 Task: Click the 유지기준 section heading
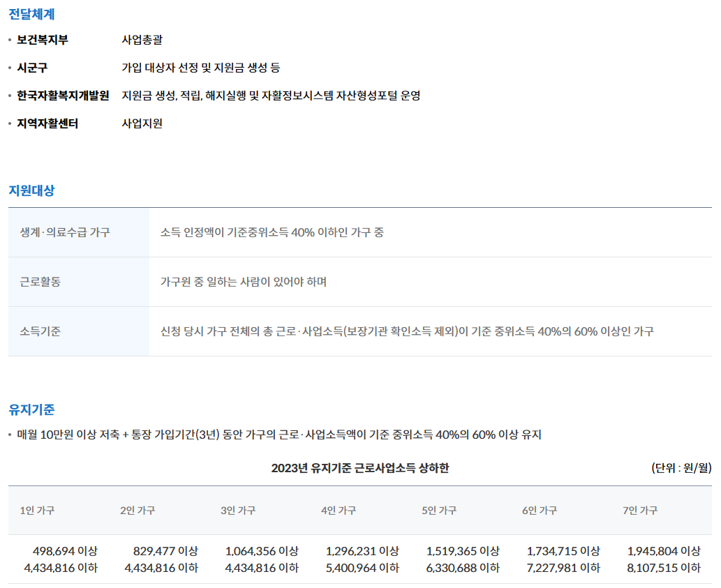[x=31, y=409]
